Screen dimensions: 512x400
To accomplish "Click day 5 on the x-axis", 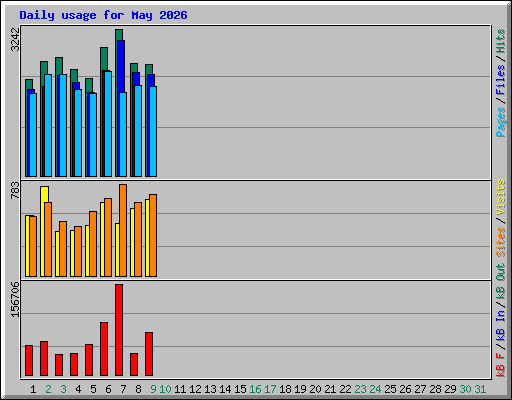I will (93, 389).
